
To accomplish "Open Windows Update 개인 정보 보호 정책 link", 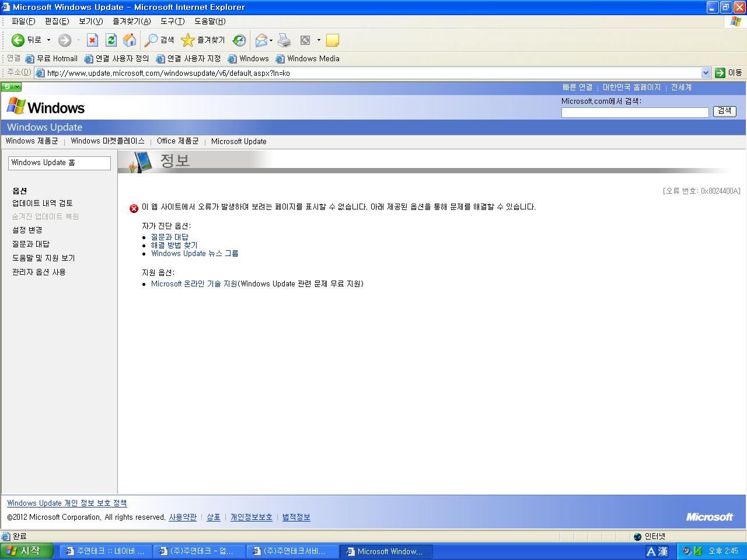I will (x=67, y=503).
